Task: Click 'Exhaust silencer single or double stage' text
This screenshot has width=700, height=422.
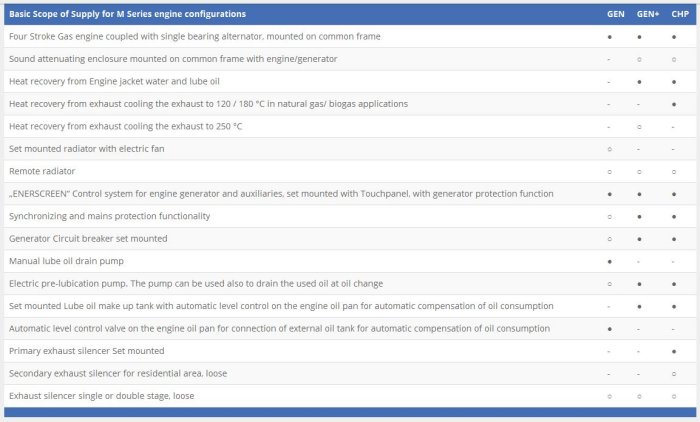Action: [x=101, y=396]
